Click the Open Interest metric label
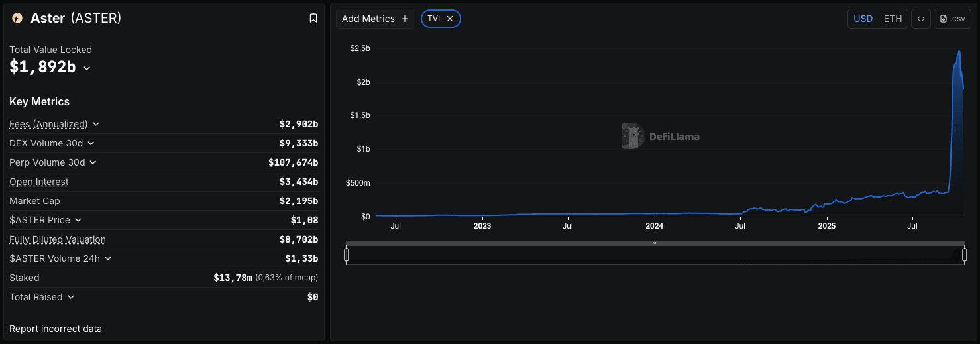 39,182
